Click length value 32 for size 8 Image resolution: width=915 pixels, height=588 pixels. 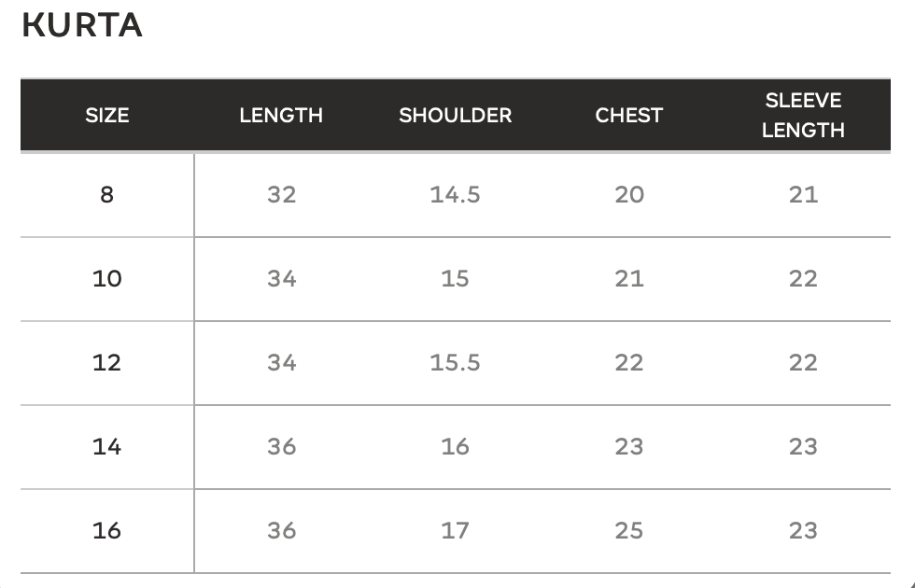(x=281, y=194)
